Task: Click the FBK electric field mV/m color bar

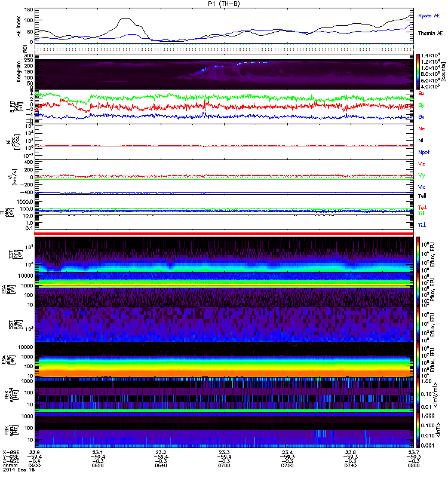Action: pyautogui.click(x=418, y=394)
